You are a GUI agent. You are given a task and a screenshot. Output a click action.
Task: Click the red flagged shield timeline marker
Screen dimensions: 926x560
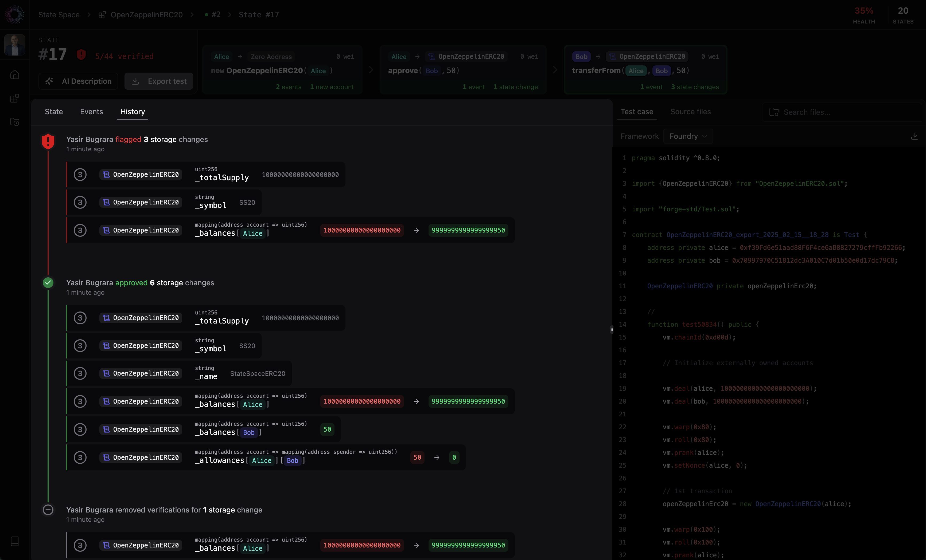pyautogui.click(x=48, y=141)
